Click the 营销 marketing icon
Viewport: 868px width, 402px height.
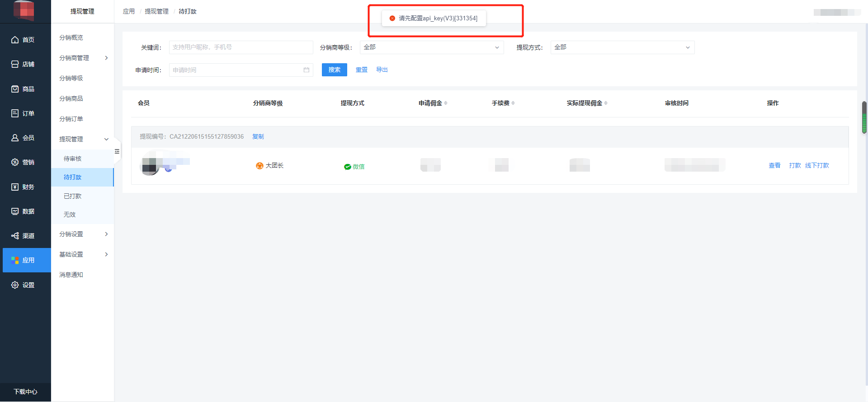pos(15,162)
